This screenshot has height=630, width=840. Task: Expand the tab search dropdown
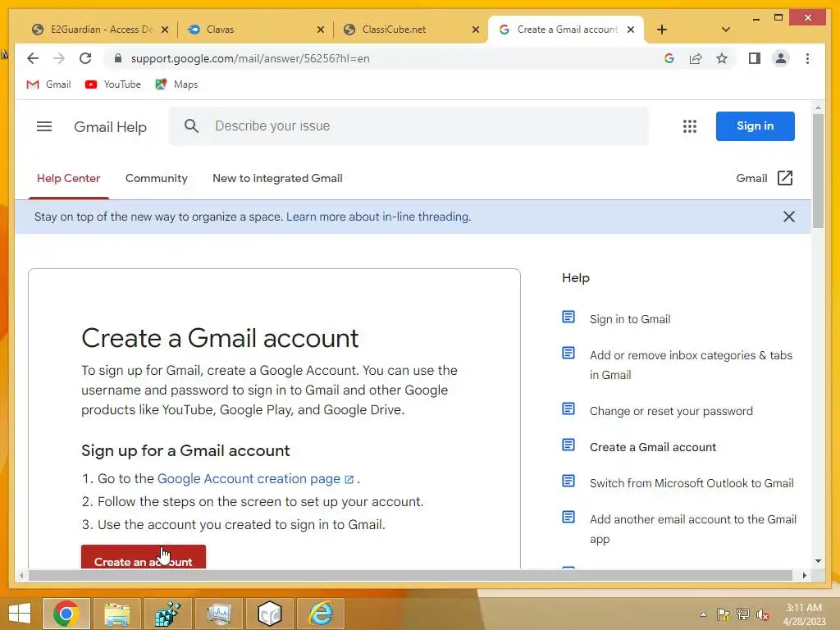pos(725,30)
